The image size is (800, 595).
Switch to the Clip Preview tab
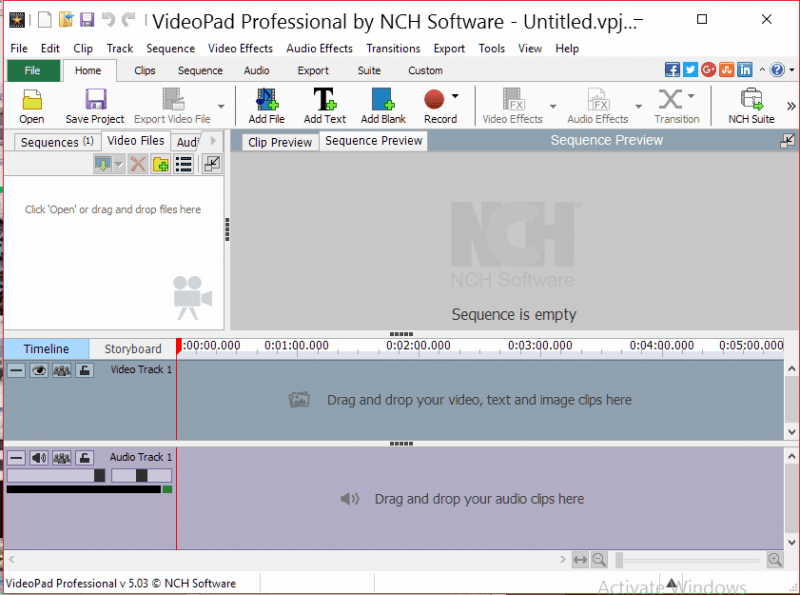point(280,142)
